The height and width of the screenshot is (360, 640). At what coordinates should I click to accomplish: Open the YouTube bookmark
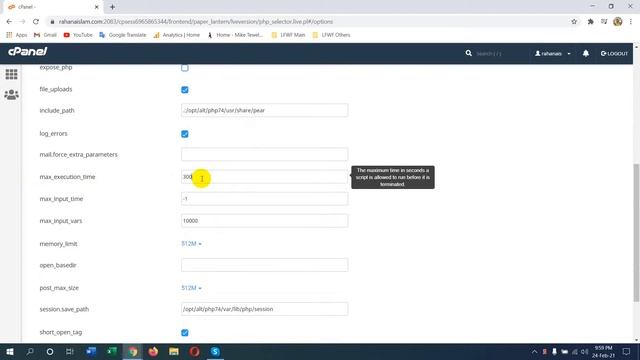coord(78,35)
